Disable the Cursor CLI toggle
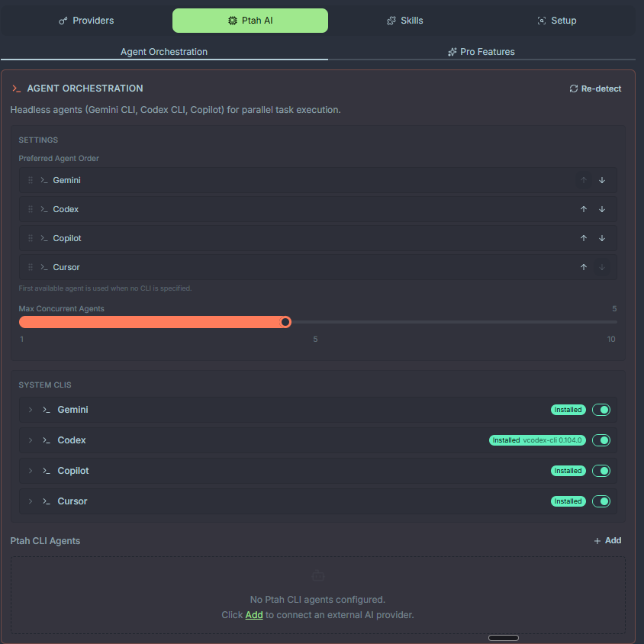Image resolution: width=644 pixels, height=644 pixels. click(601, 501)
